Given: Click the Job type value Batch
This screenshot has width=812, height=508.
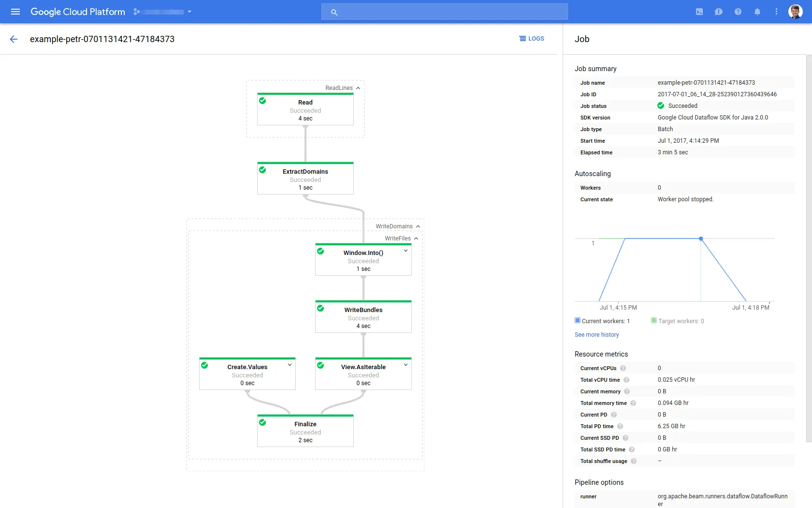Looking at the screenshot, I should point(665,129).
